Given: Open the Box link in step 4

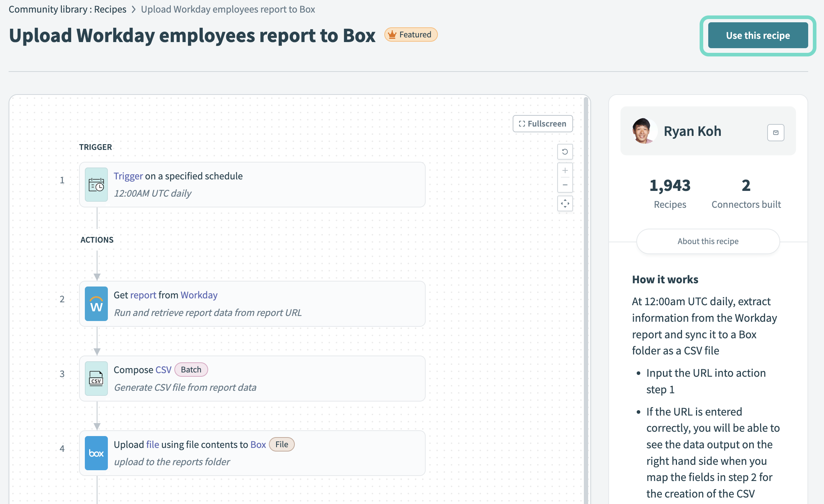Looking at the screenshot, I should point(258,445).
